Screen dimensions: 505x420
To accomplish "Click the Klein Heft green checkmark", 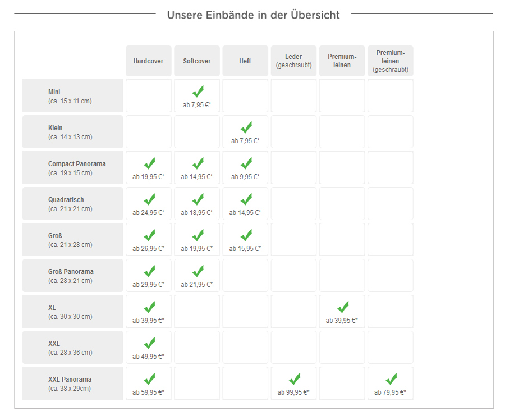I will 246,127.
